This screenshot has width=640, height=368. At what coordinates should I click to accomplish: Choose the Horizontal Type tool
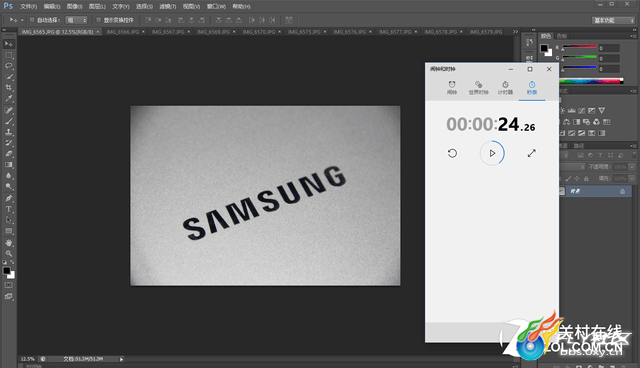pyautogui.click(x=9, y=209)
